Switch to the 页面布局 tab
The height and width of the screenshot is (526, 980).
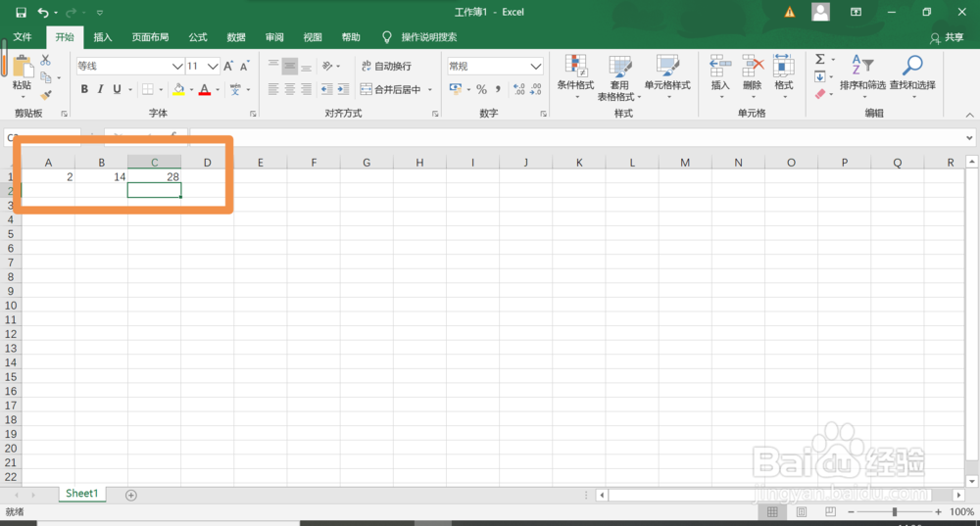point(150,37)
